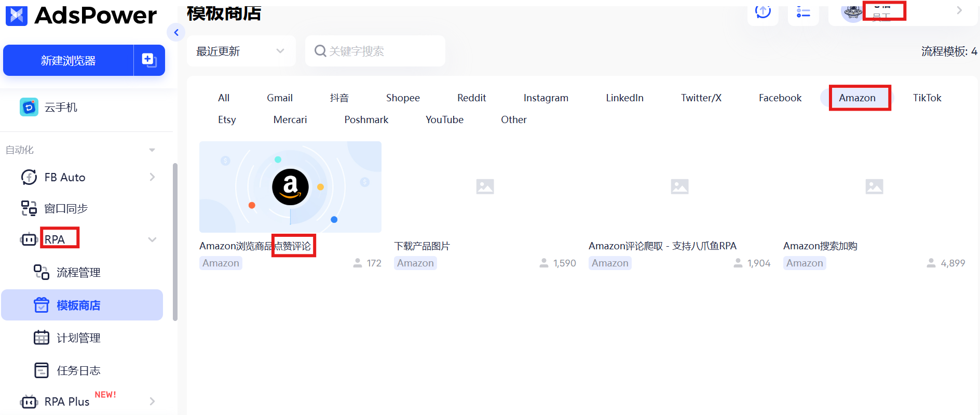980x415 pixels.
Task: Open the 模板商店 template store item
Action: tap(78, 305)
